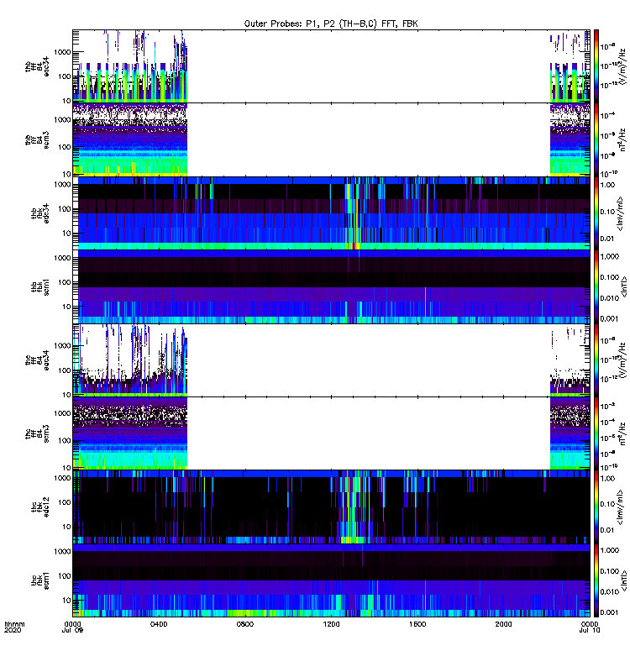This screenshot has width=630, height=672.
Task: Click the '(V/m)²/Hz' unit label of thb eac34 color bar
Action: click(x=622, y=66)
